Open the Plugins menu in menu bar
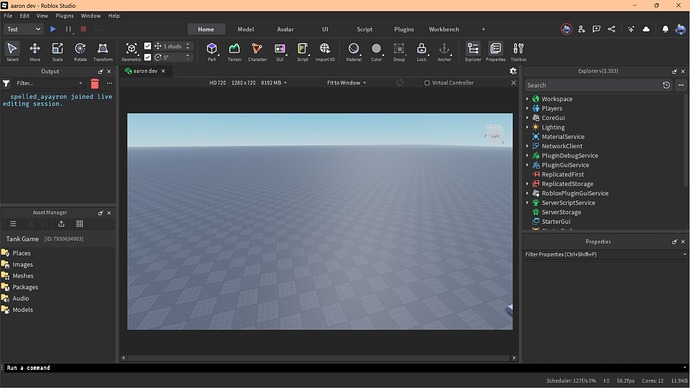 [65, 16]
